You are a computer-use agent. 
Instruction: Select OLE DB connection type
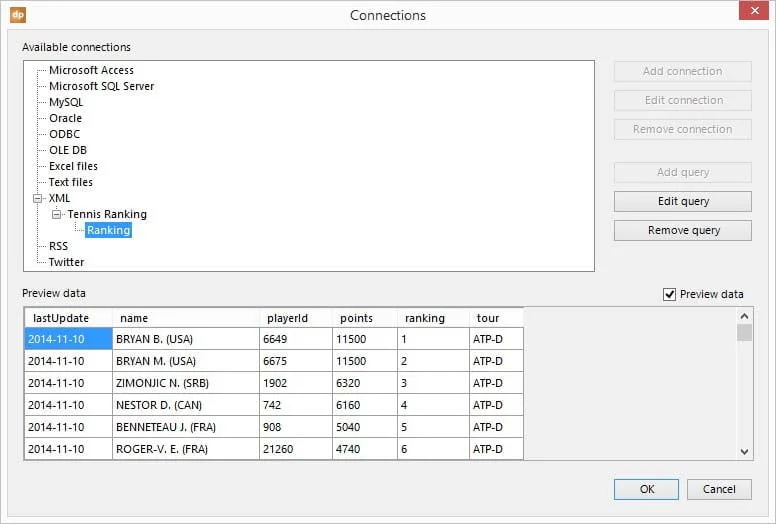(x=68, y=150)
